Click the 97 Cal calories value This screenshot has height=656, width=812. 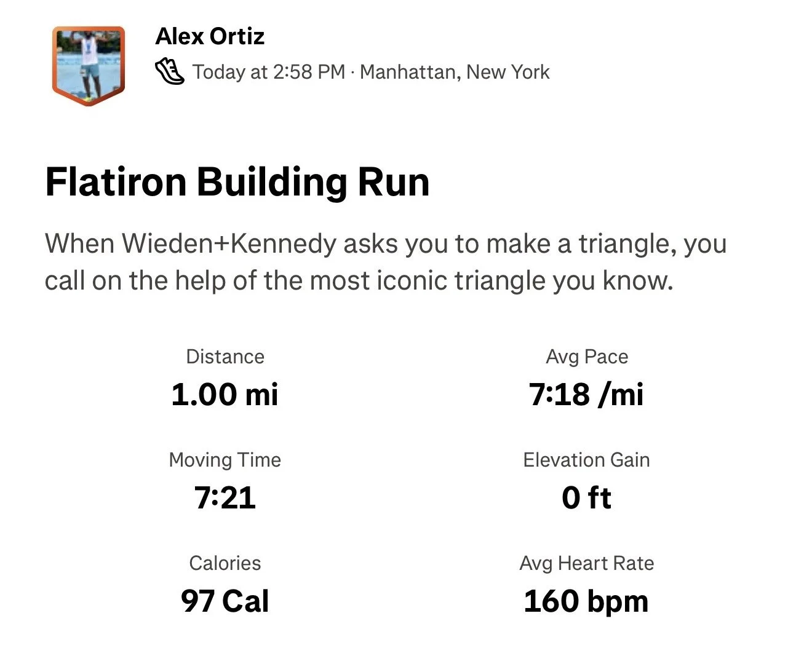tap(225, 601)
